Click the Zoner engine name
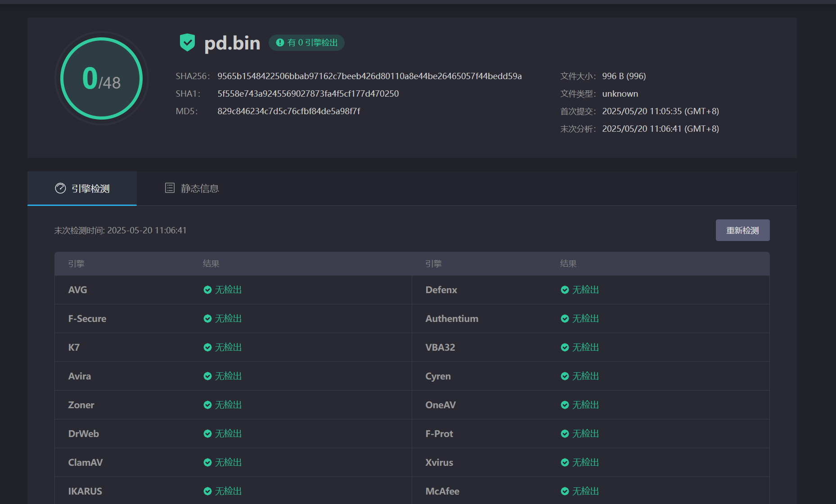836x504 pixels. click(81, 405)
